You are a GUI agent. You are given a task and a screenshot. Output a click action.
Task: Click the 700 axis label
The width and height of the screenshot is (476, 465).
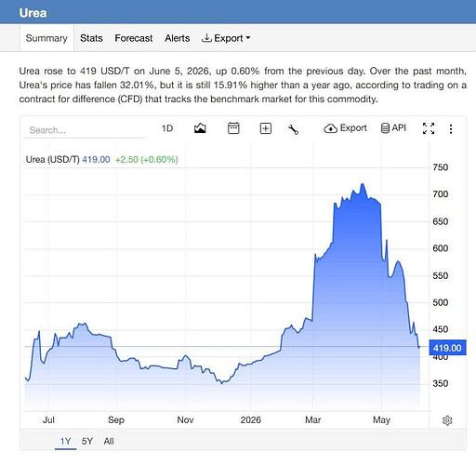[x=441, y=194]
